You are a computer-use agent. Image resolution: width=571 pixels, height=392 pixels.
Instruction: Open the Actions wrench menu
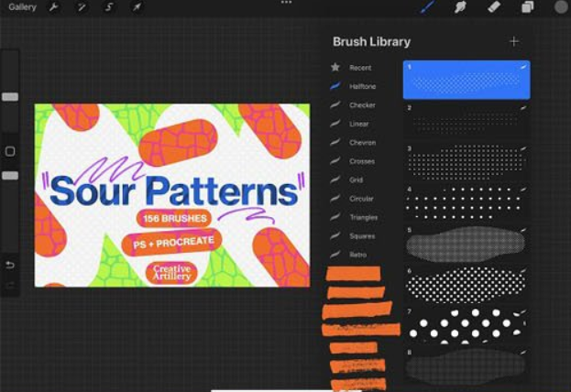pos(54,7)
